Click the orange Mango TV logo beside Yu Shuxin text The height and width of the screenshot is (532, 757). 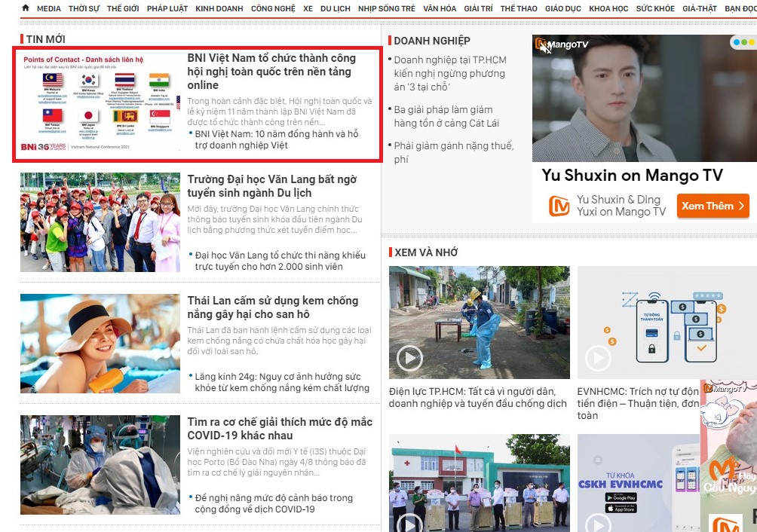click(x=559, y=206)
